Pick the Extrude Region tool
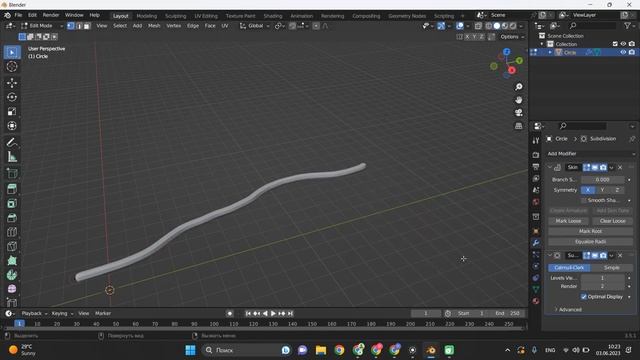This screenshot has width=640, height=360. (12, 189)
